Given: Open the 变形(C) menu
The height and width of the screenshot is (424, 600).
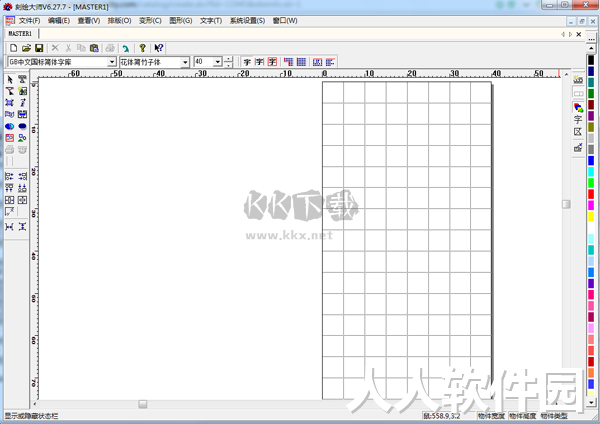Looking at the screenshot, I should click(x=150, y=21).
